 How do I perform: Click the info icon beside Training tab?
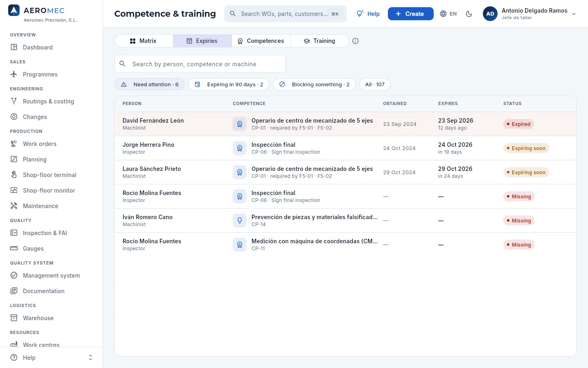click(355, 41)
